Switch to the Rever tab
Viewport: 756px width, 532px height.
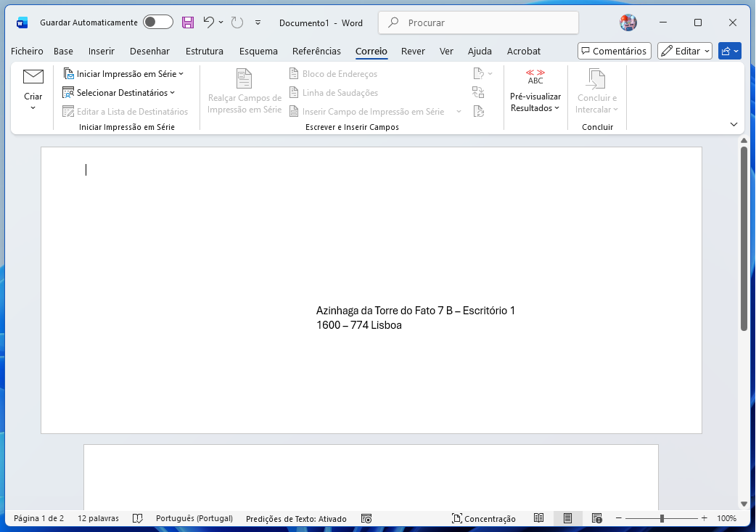413,51
